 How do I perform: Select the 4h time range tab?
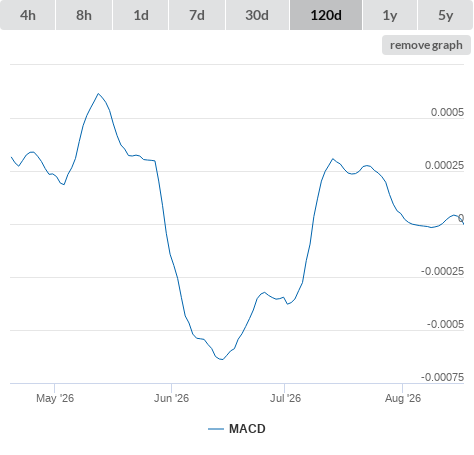coord(28,15)
